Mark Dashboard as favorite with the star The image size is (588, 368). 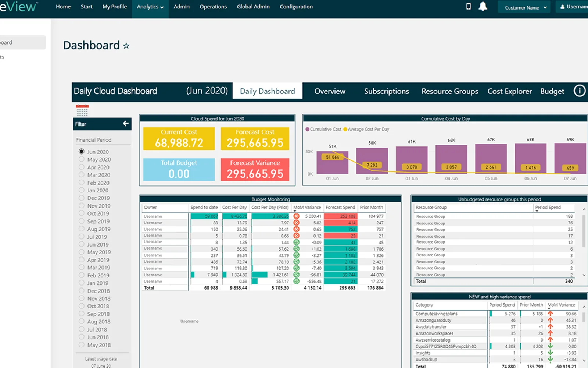(x=126, y=46)
